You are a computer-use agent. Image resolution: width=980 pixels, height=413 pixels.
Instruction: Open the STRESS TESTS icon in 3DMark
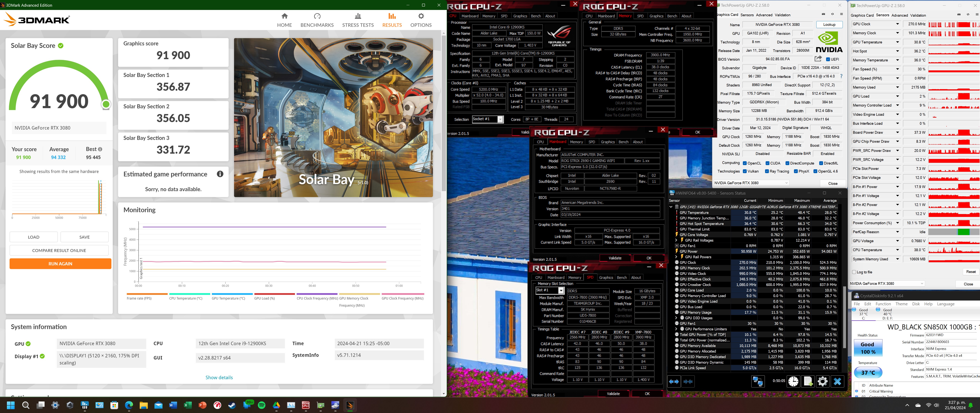tap(358, 16)
